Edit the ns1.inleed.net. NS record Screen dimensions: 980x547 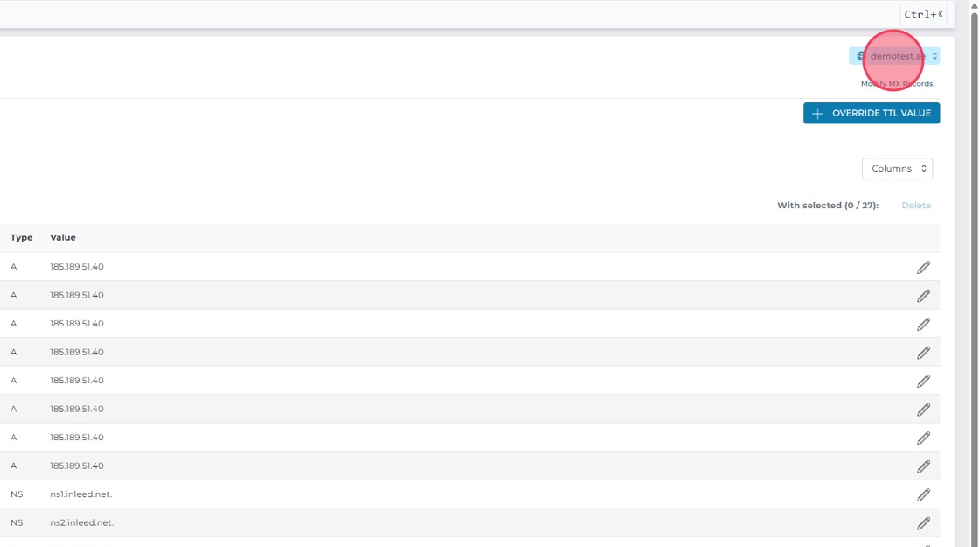click(x=923, y=494)
